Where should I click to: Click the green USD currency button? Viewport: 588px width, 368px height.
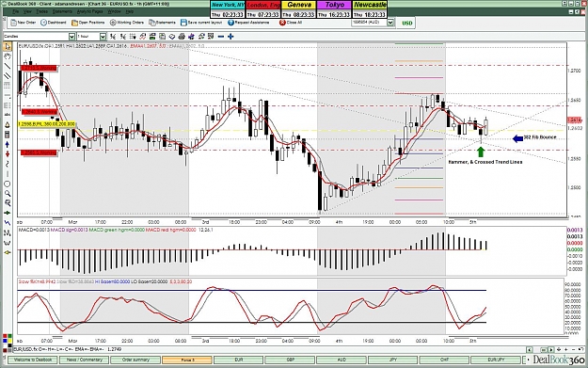coord(406,23)
